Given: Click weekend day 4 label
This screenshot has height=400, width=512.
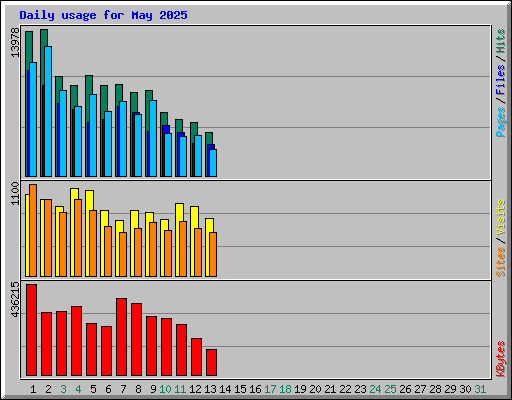Looking at the screenshot, I should pos(78,389).
